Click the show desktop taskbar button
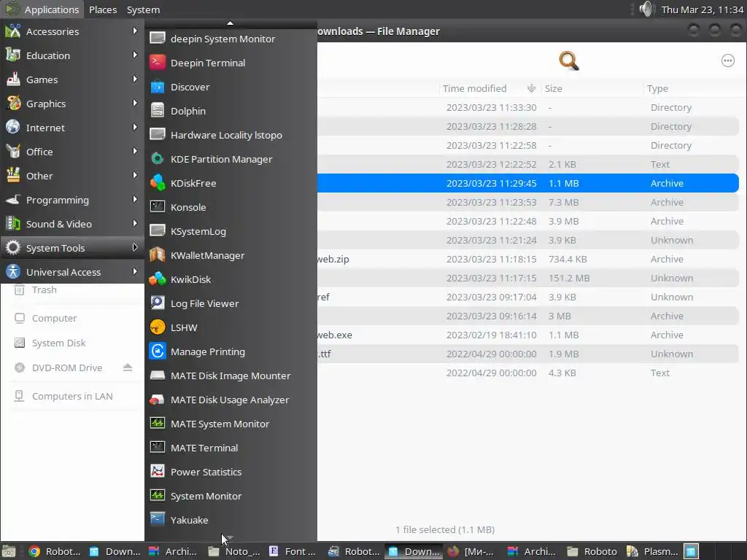 pos(9,551)
